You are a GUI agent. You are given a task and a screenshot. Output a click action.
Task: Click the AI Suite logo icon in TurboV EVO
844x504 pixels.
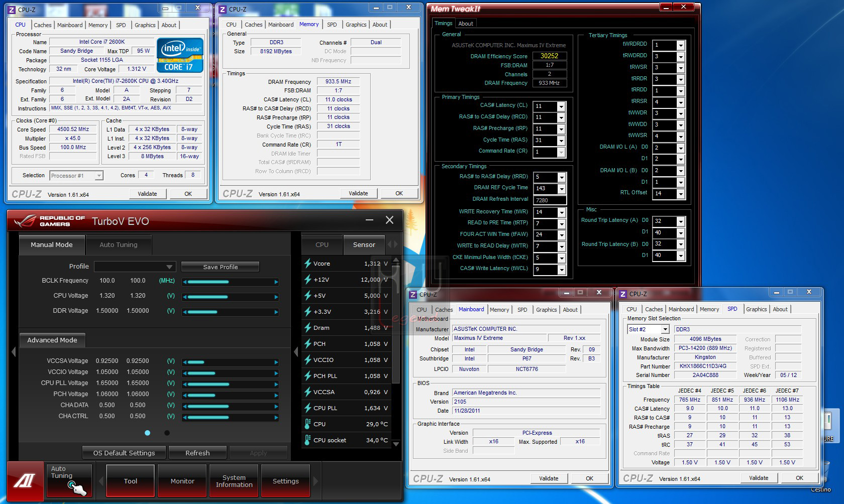pyautogui.click(x=25, y=481)
